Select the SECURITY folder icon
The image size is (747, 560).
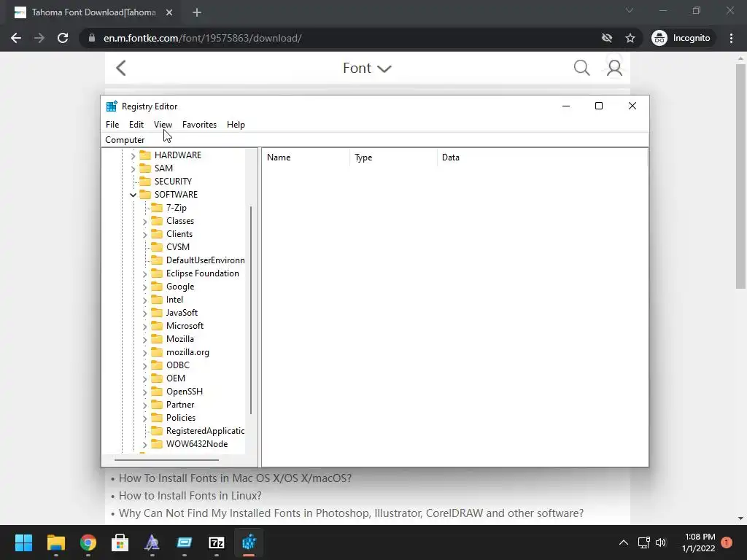145,182
